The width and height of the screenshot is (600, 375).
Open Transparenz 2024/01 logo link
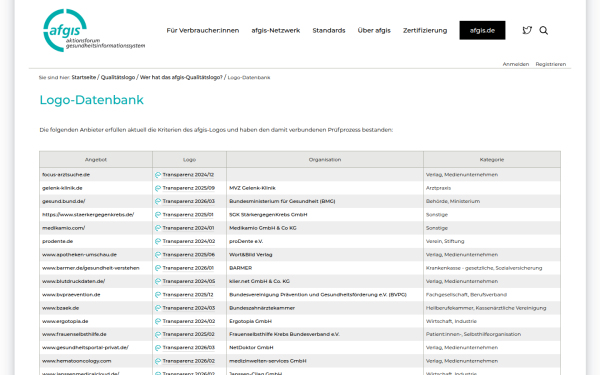tap(188, 228)
